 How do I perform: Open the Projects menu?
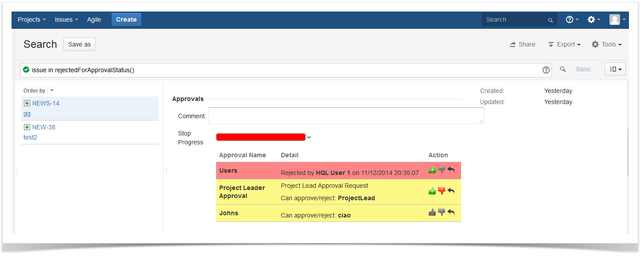(31, 19)
